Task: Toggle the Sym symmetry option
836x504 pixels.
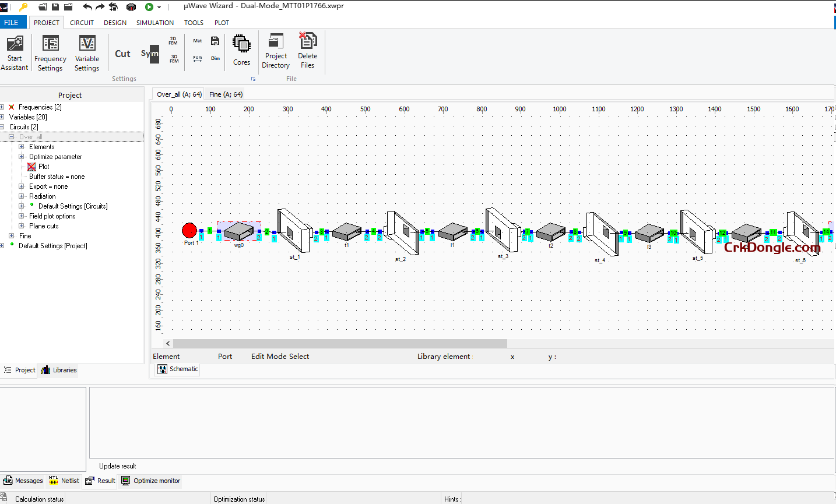Action: 149,54
